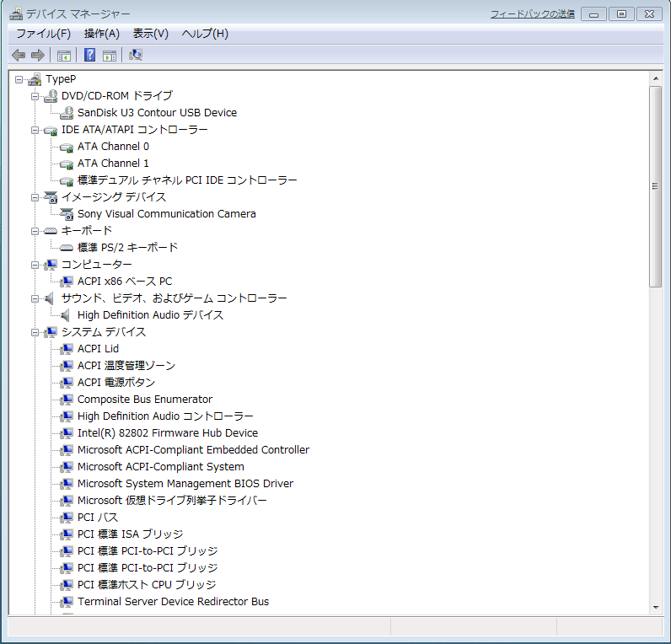Click Scan for hardware changes icon
This screenshot has height=644, width=671.
(x=136, y=55)
